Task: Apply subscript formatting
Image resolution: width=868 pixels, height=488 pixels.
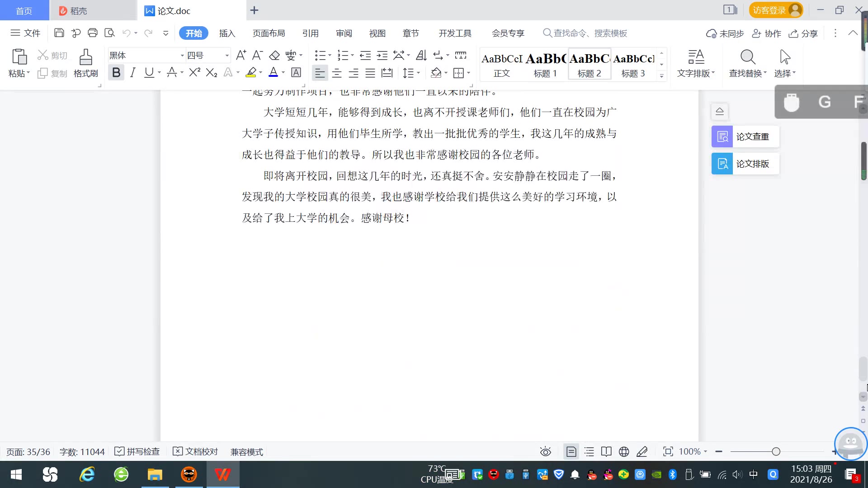Action: click(212, 72)
